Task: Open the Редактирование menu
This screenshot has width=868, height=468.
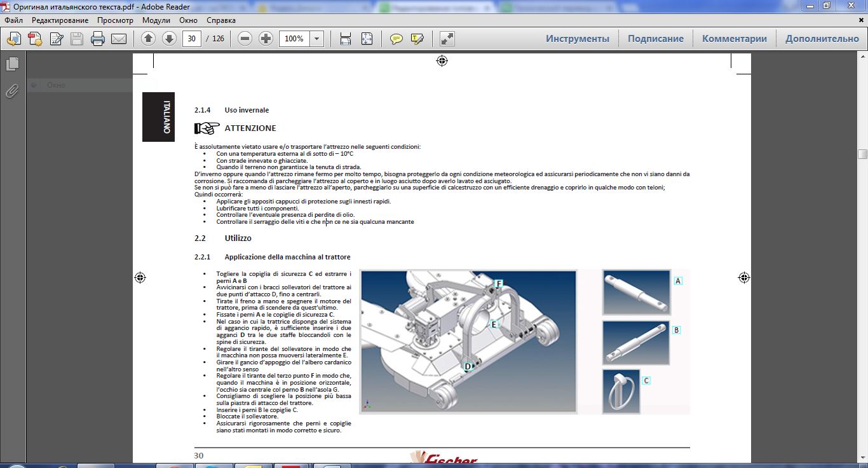Action: click(60, 20)
